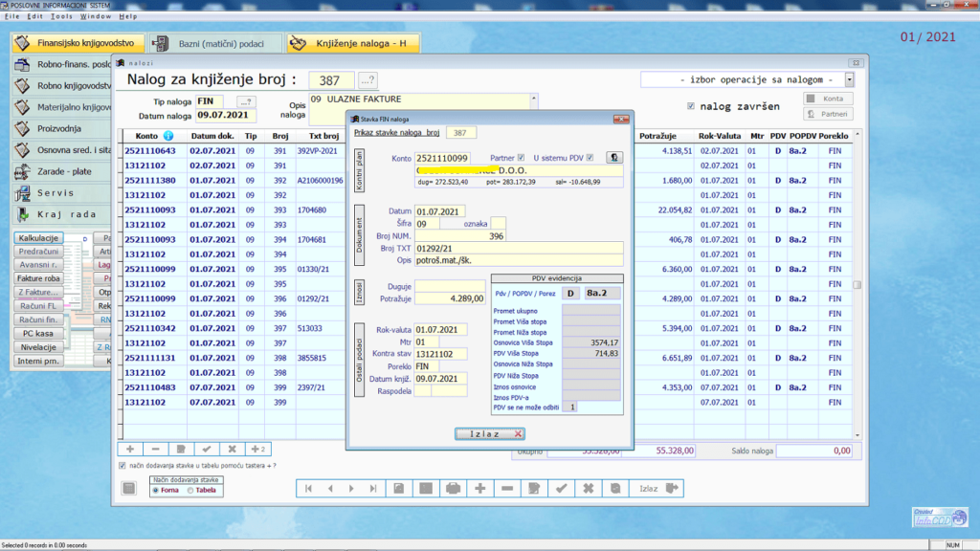Toggle Partner checkbox in Stavka dialog
The image size is (980, 551).
tap(521, 158)
